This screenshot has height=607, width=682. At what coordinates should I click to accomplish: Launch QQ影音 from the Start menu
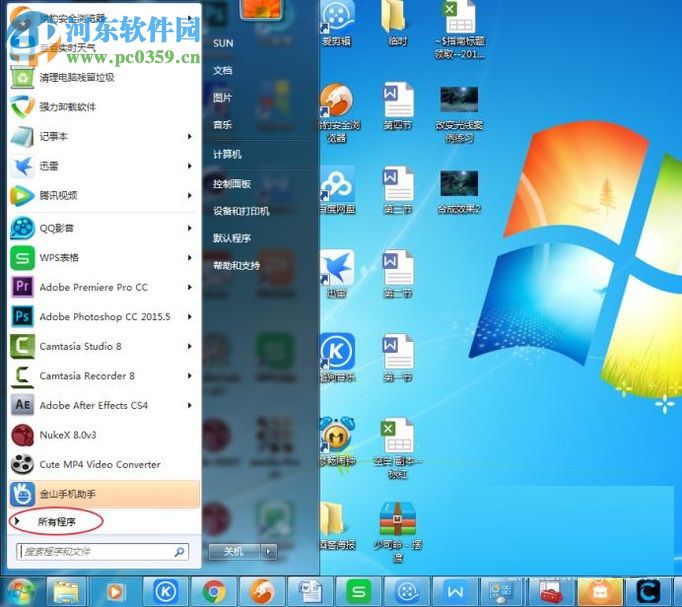(104, 228)
